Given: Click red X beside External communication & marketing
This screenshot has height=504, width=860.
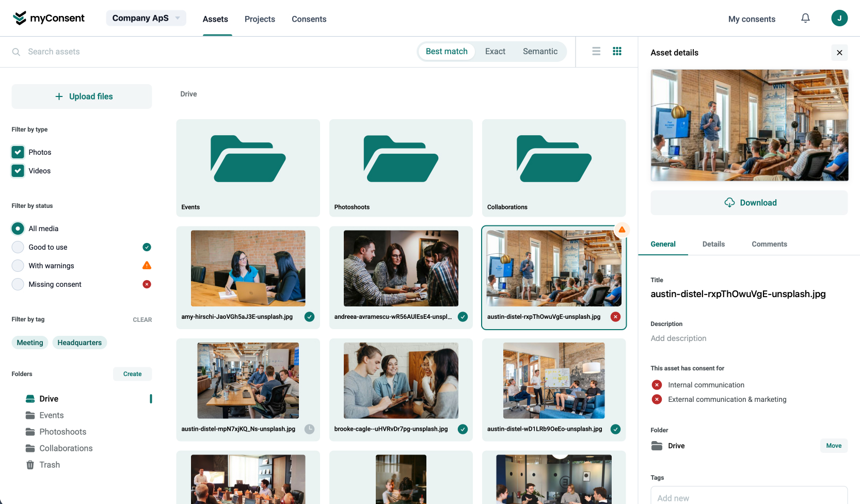Looking at the screenshot, I should point(657,399).
